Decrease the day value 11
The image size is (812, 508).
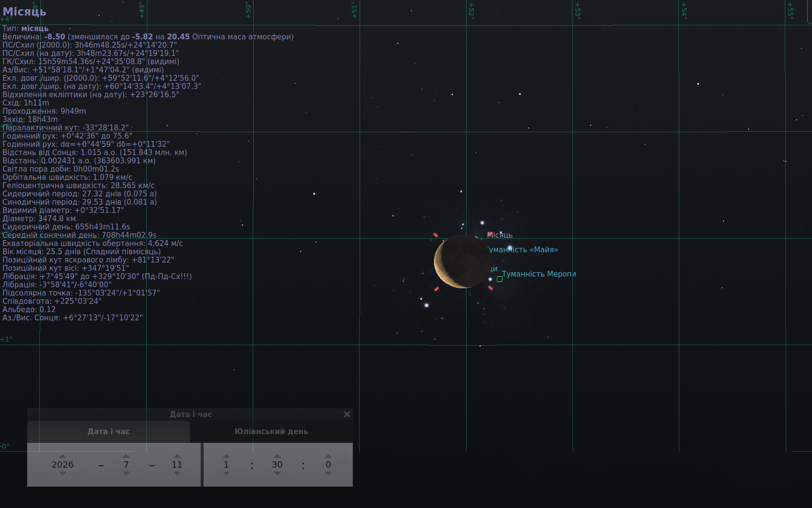pos(177,473)
